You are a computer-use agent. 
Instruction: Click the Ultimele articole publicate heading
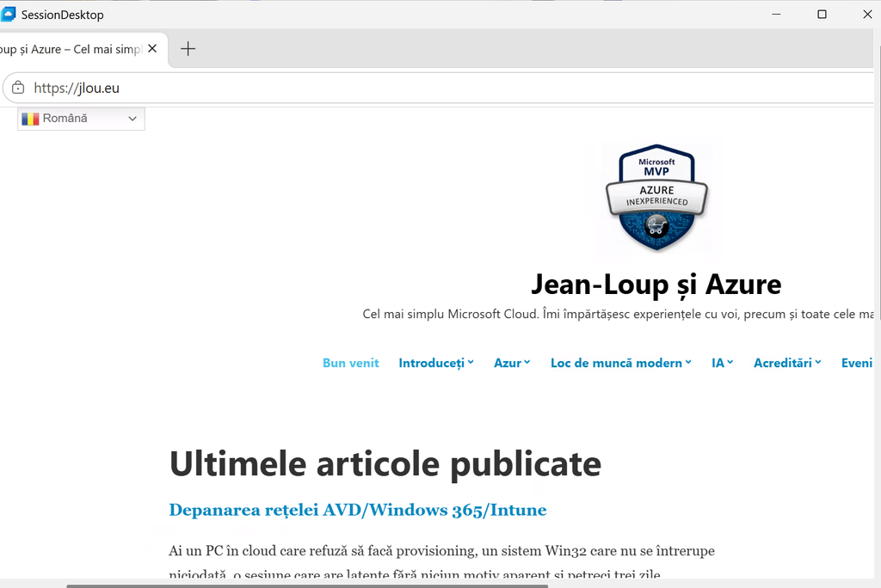[385, 464]
